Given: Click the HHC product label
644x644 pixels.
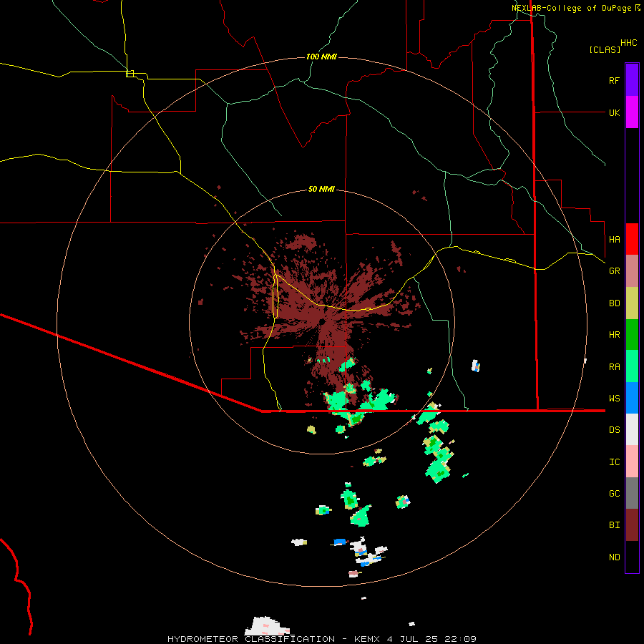Looking at the screenshot, I should click(x=629, y=43).
